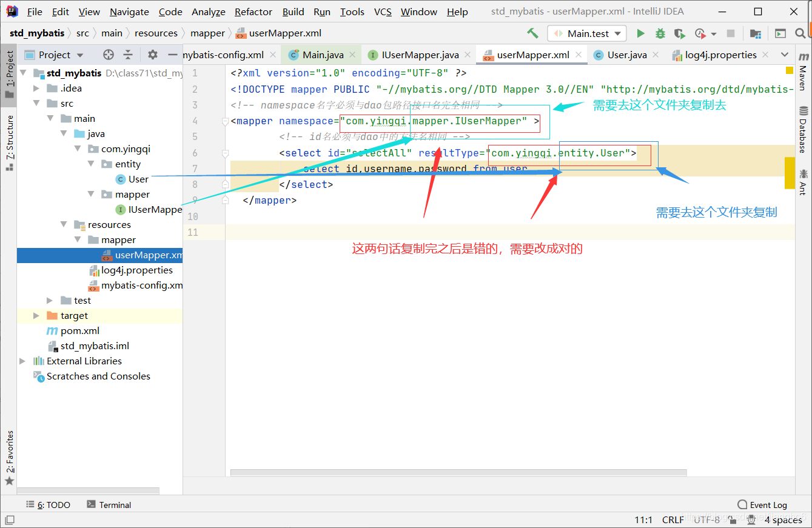The width and height of the screenshot is (812, 528).
Task: Toggle the Ant tool window
Action: point(804,182)
